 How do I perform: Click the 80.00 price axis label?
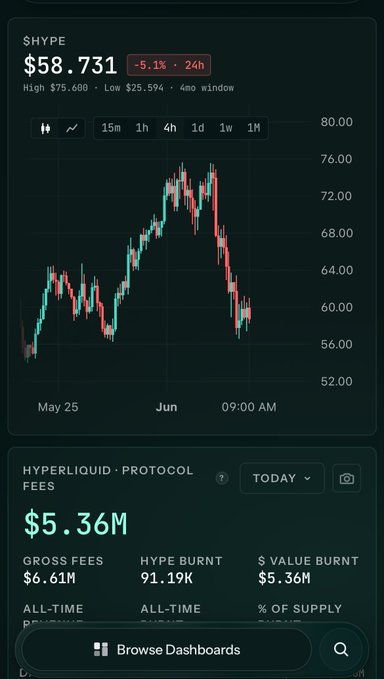pos(336,122)
